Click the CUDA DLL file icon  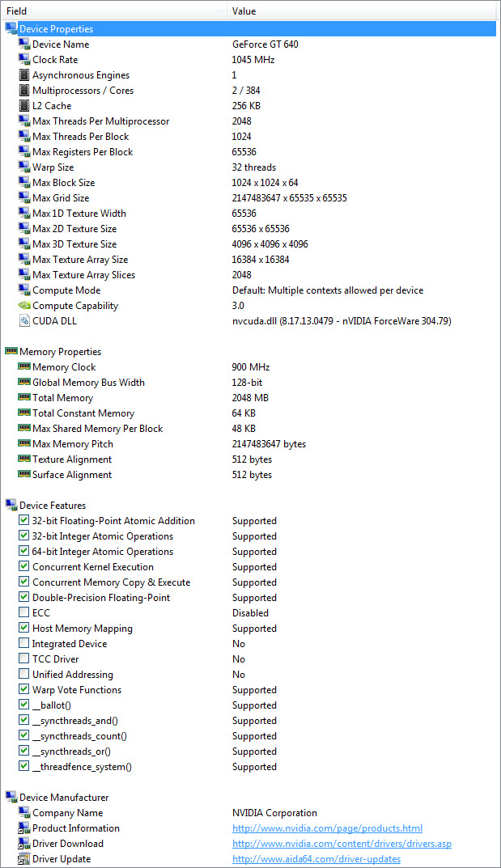23,321
